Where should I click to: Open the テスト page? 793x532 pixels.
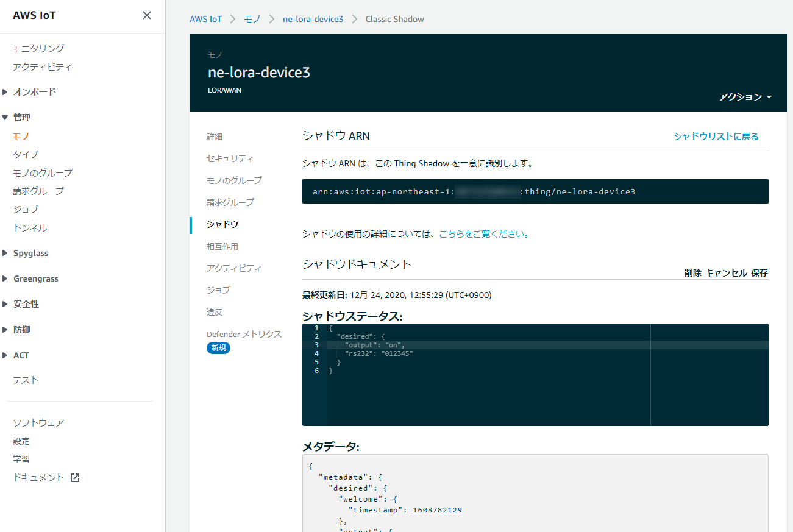[26, 380]
